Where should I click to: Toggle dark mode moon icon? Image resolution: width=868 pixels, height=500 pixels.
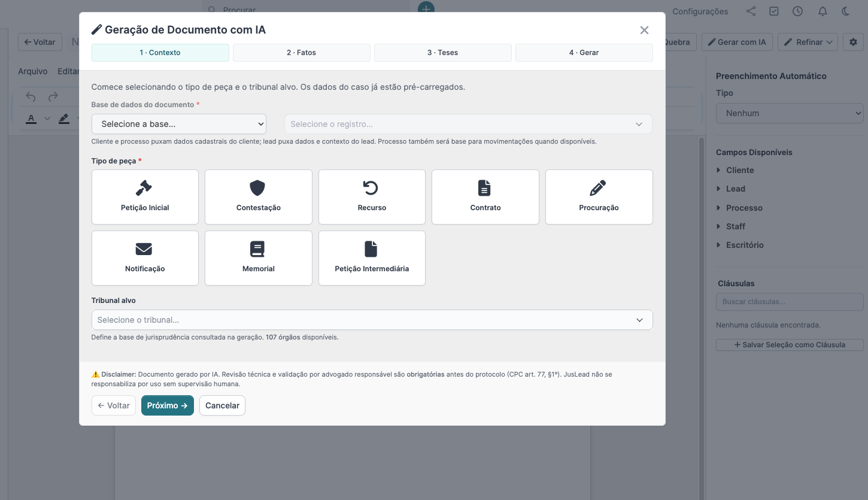point(846,11)
